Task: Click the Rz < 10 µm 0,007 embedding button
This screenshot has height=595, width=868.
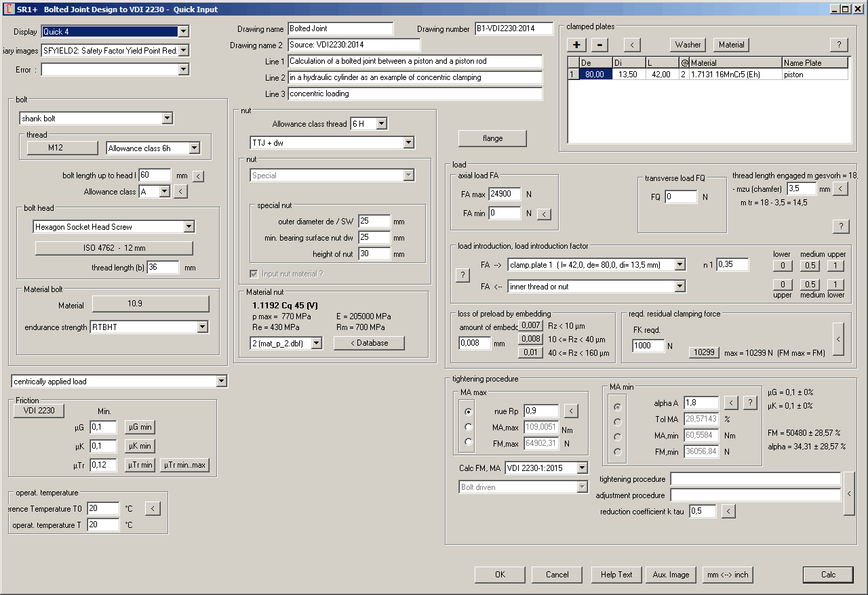Action: (531, 326)
